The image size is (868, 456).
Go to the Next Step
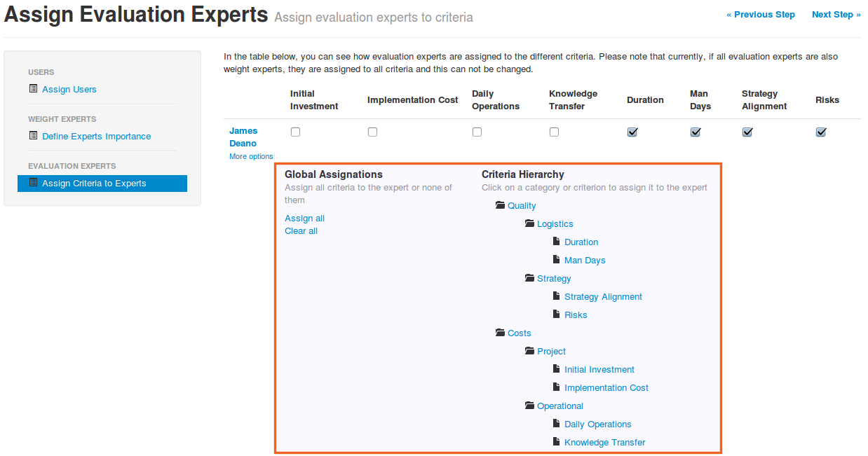coord(836,14)
